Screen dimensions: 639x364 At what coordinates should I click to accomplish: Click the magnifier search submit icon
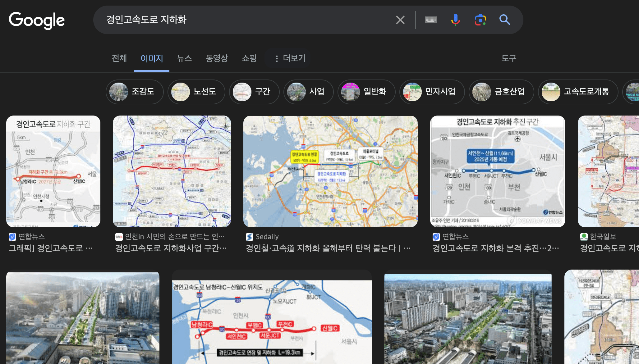tap(504, 20)
